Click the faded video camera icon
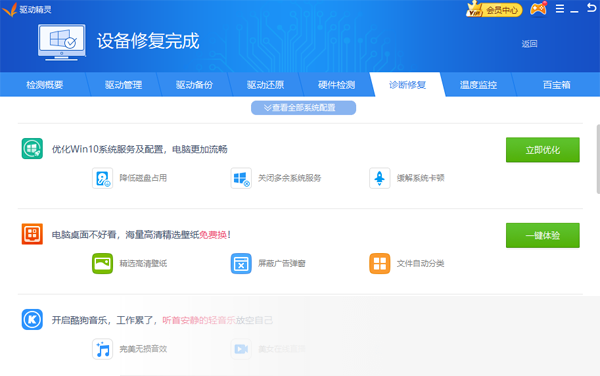 pos(241,349)
